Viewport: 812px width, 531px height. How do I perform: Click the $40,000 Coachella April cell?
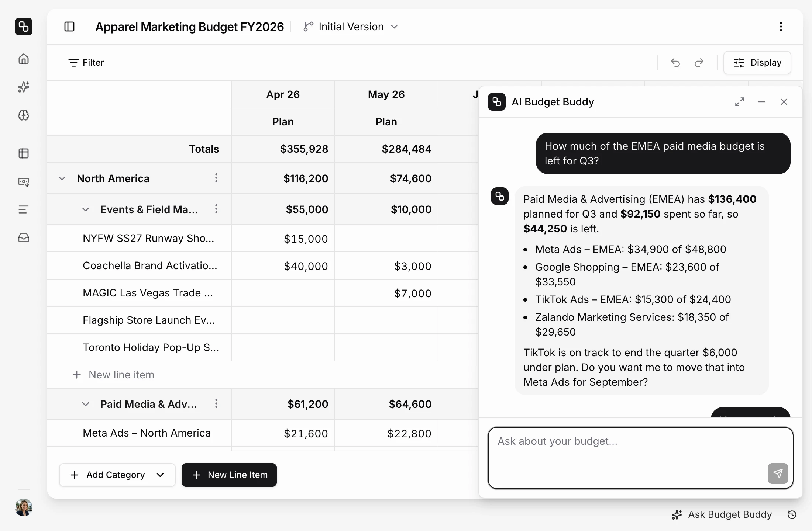tap(283, 266)
